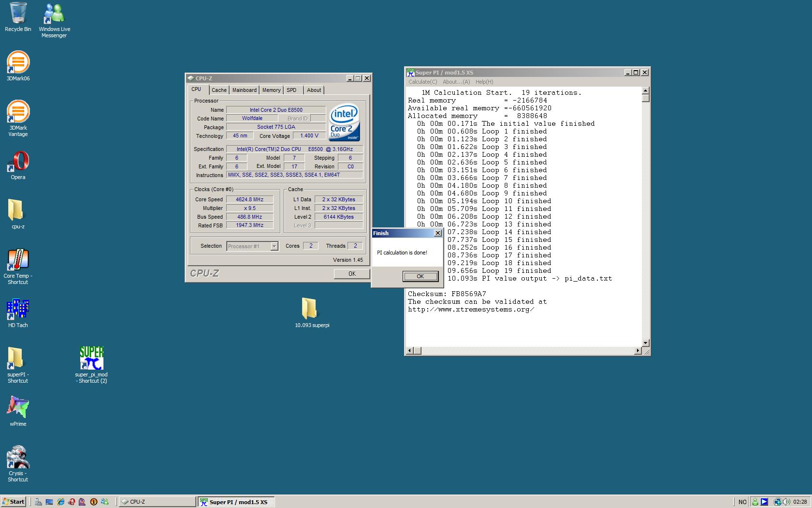Open the Calculate(C) menu in Super PI

(x=422, y=82)
